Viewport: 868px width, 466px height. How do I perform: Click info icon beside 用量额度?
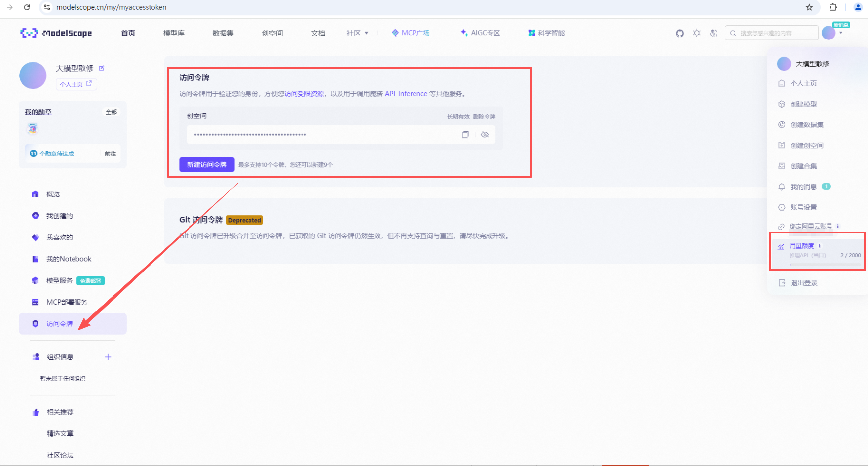pos(820,246)
